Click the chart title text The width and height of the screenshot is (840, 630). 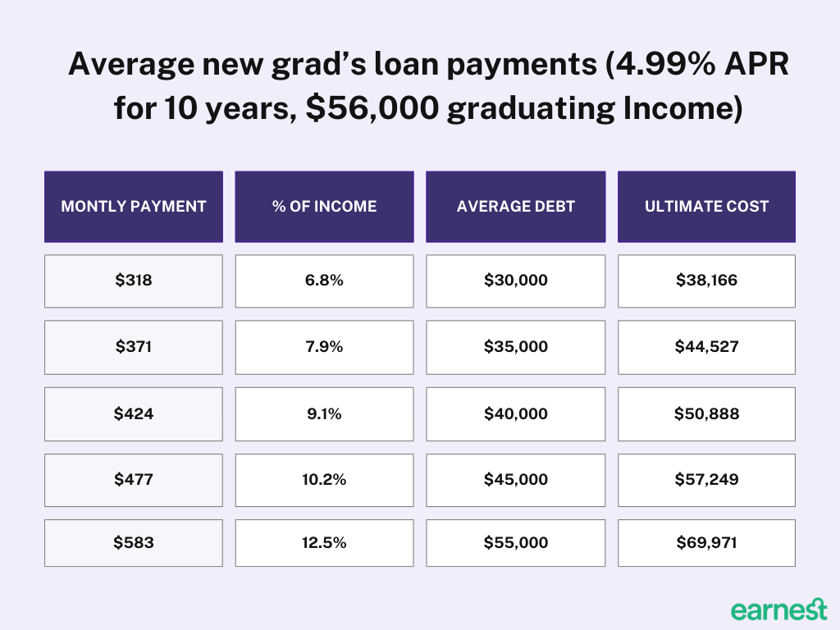[428, 86]
